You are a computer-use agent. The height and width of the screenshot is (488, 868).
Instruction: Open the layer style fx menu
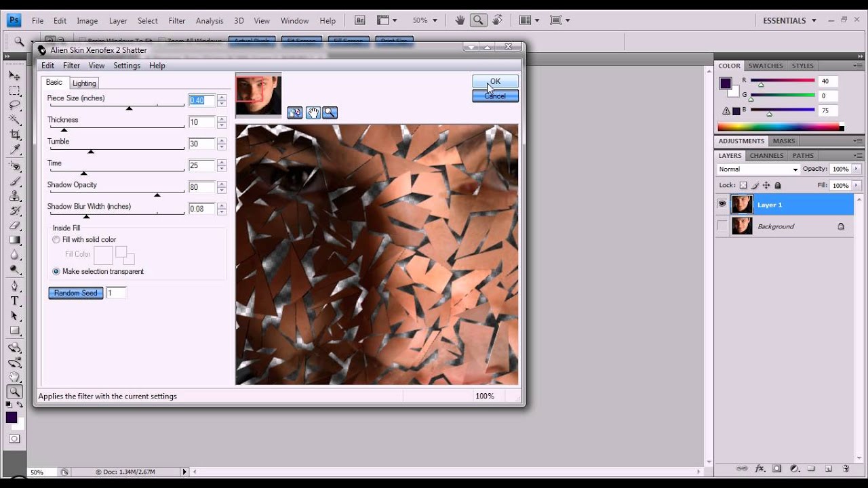point(760,468)
